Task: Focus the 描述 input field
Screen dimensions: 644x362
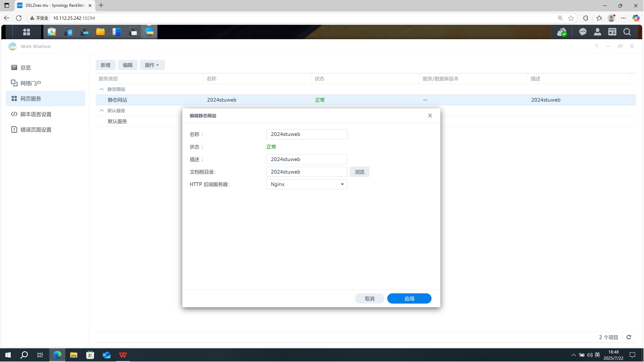Action: click(x=307, y=159)
